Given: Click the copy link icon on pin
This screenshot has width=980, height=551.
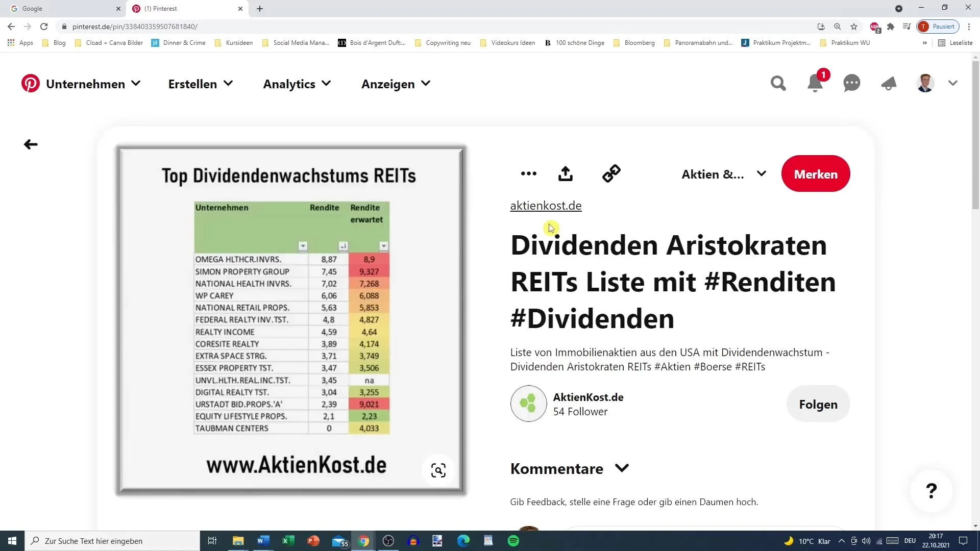Looking at the screenshot, I should click(x=611, y=173).
